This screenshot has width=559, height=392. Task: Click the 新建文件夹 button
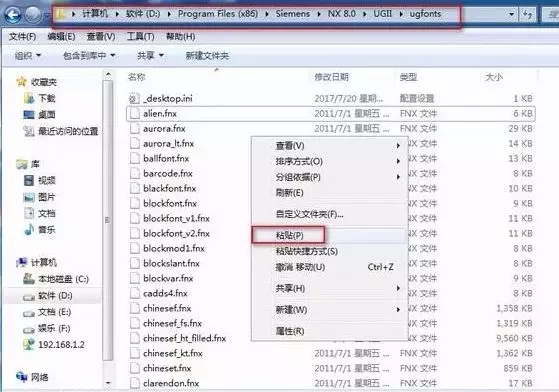pos(207,56)
